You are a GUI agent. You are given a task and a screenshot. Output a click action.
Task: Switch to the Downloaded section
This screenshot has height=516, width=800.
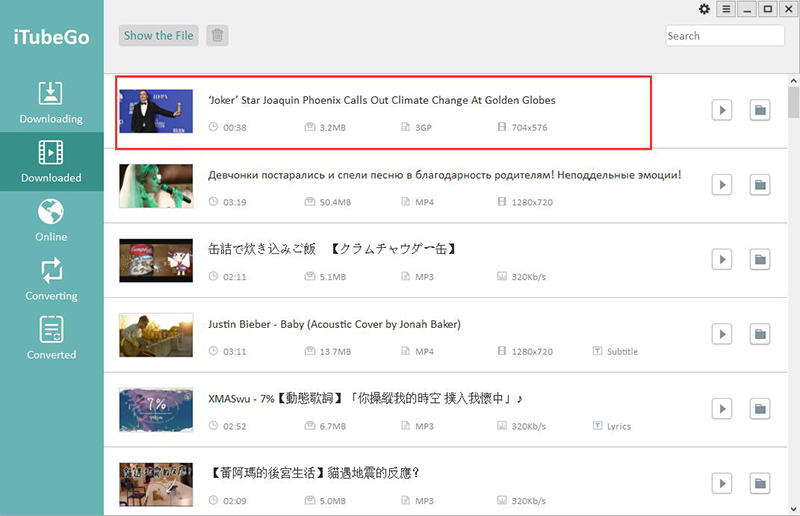pyautogui.click(x=51, y=162)
